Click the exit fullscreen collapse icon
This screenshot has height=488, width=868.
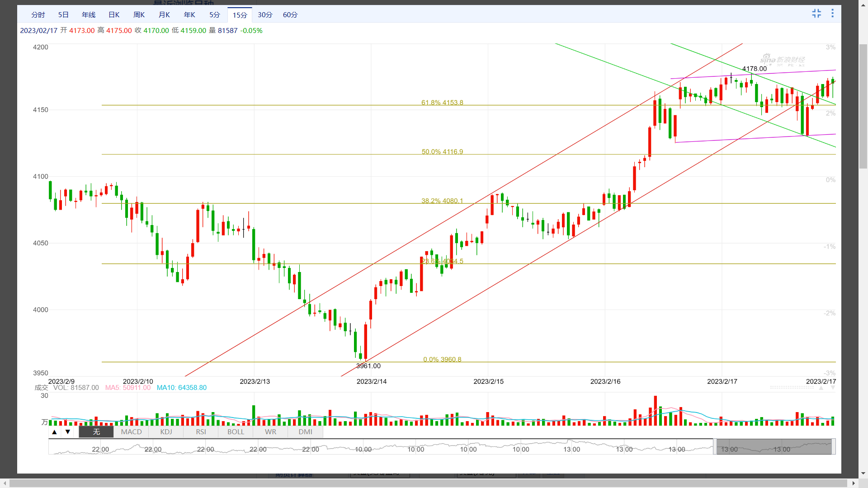816,14
